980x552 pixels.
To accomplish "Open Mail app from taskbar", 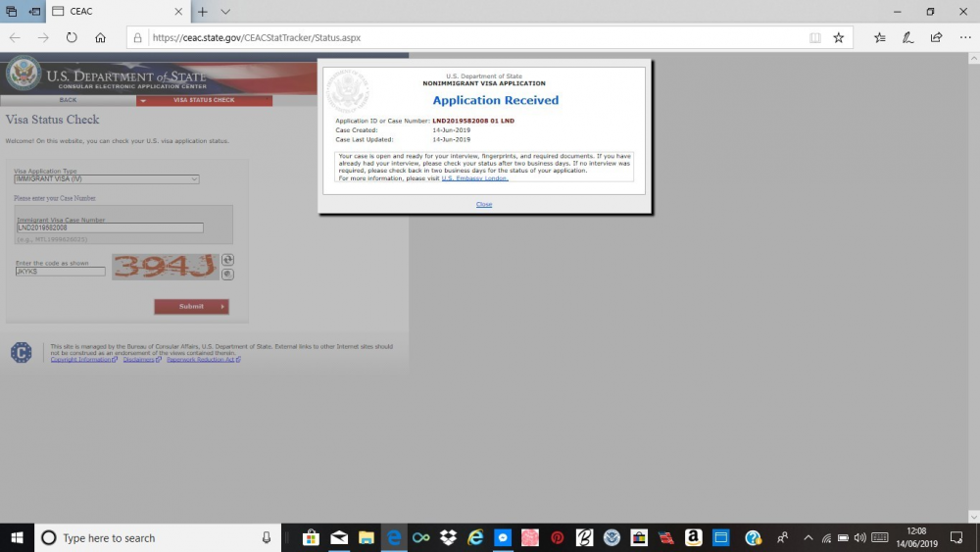I will (339, 537).
